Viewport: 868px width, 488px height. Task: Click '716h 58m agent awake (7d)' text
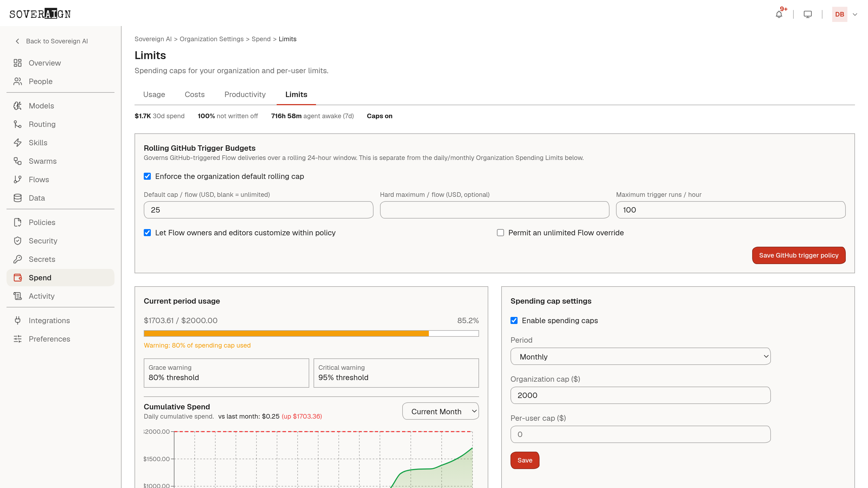(312, 116)
